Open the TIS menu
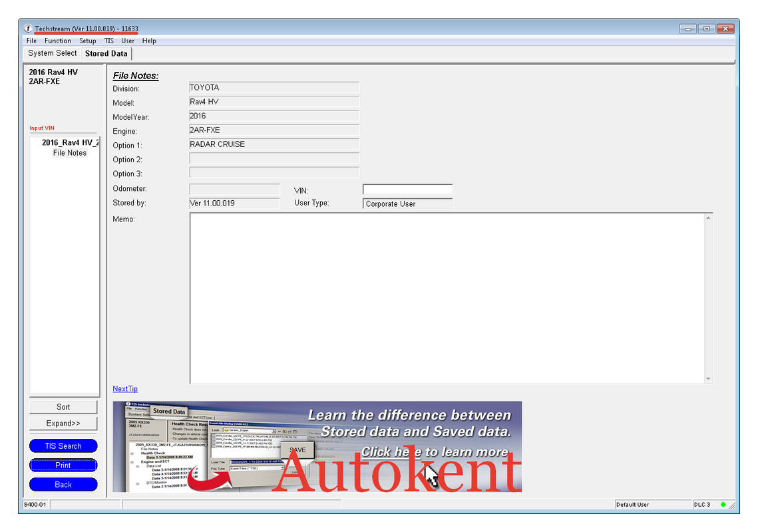This screenshot has width=758, height=532. click(x=108, y=41)
